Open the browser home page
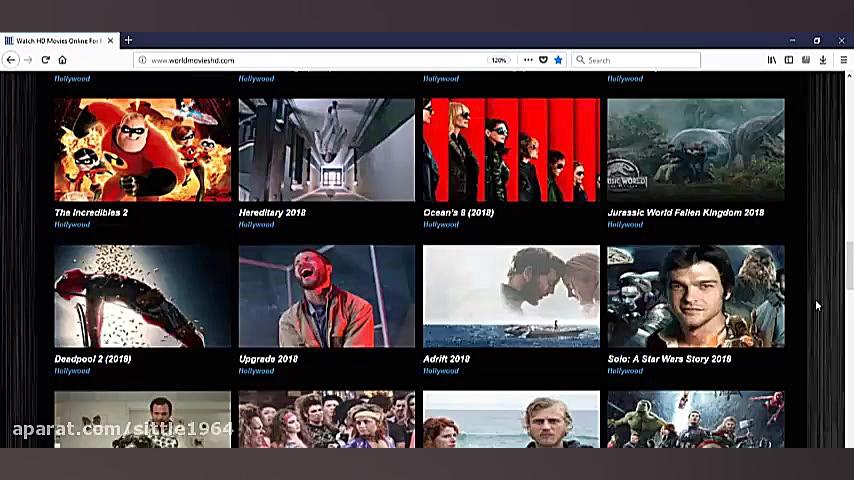854x480 pixels. pyautogui.click(x=63, y=60)
